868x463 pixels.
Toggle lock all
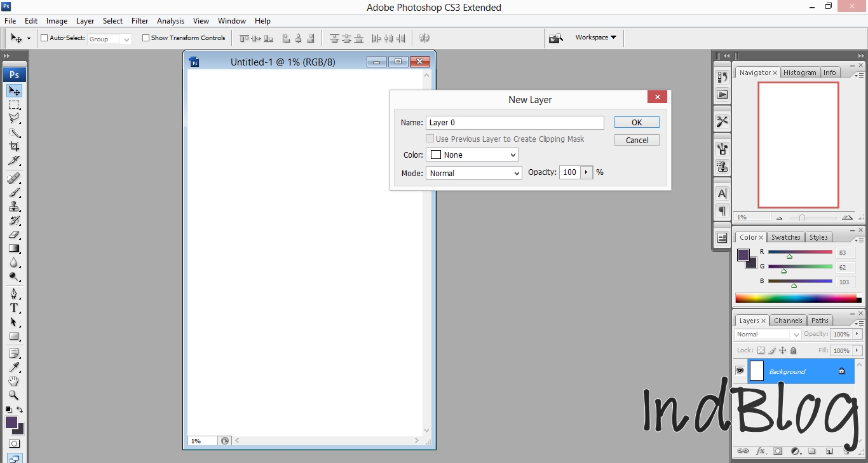[793, 350]
